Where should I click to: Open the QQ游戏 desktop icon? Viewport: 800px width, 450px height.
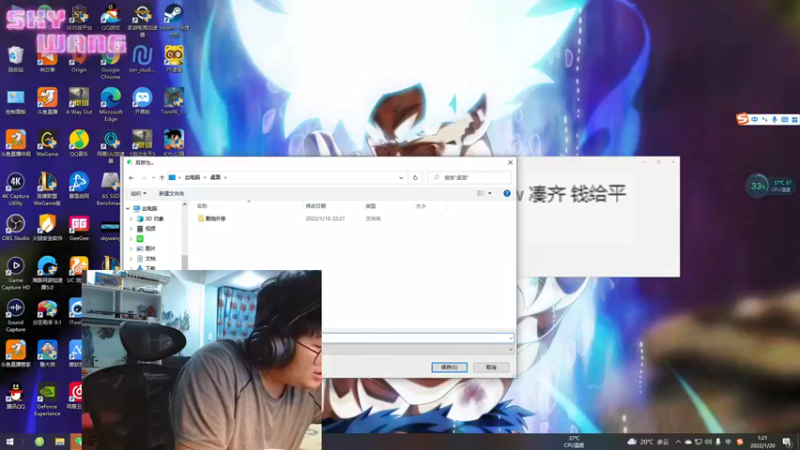pos(110,17)
